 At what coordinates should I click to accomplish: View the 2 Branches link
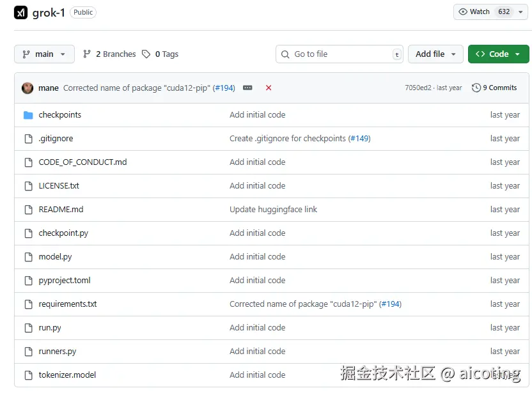click(109, 54)
